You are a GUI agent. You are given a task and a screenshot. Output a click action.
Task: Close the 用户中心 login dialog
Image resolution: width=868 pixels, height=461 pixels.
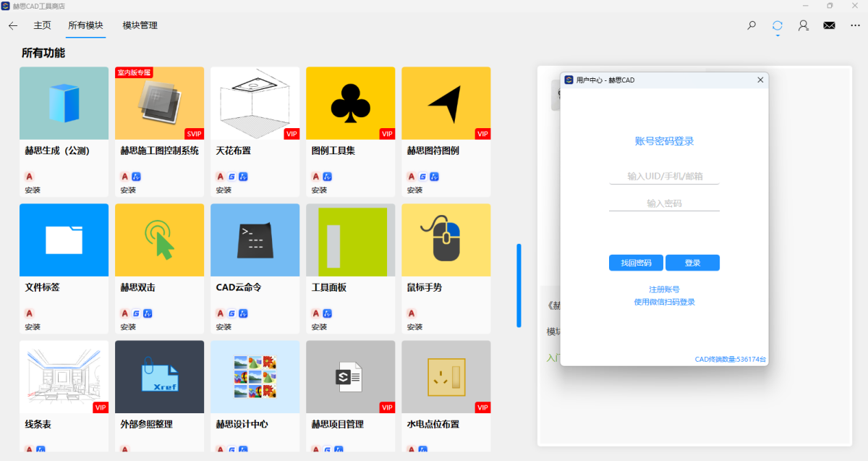(760, 80)
